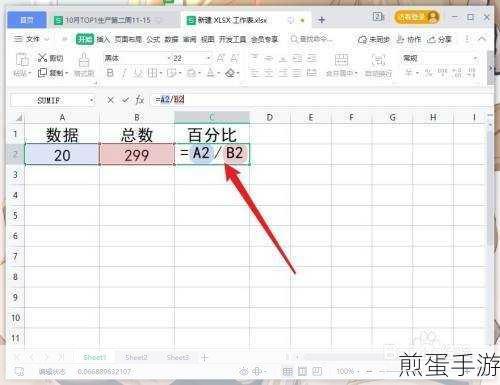Align text right icon
Image resolution: width=500 pixels, height=385 pixels.
coord(283,73)
